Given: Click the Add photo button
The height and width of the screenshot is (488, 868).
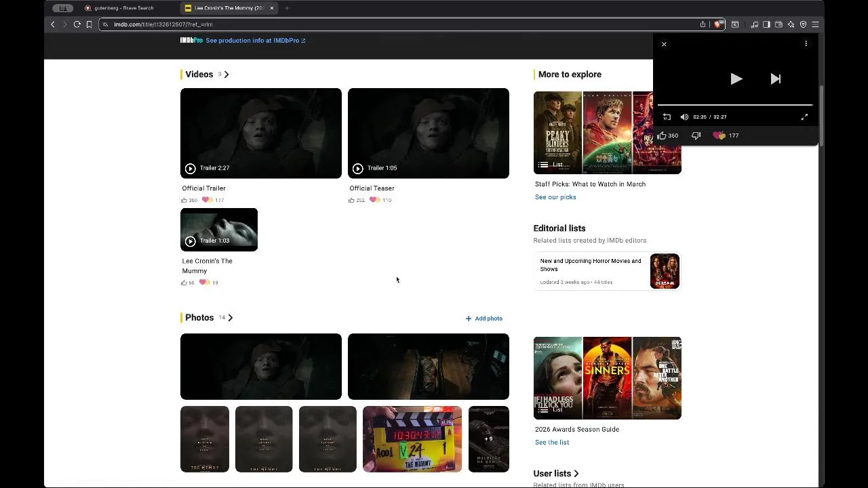Looking at the screenshot, I should (484, 319).
